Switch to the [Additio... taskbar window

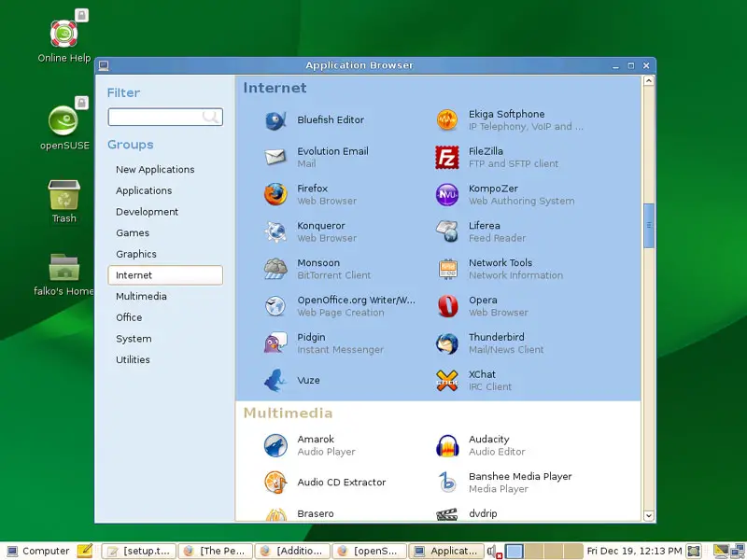(x=292, y=551)
